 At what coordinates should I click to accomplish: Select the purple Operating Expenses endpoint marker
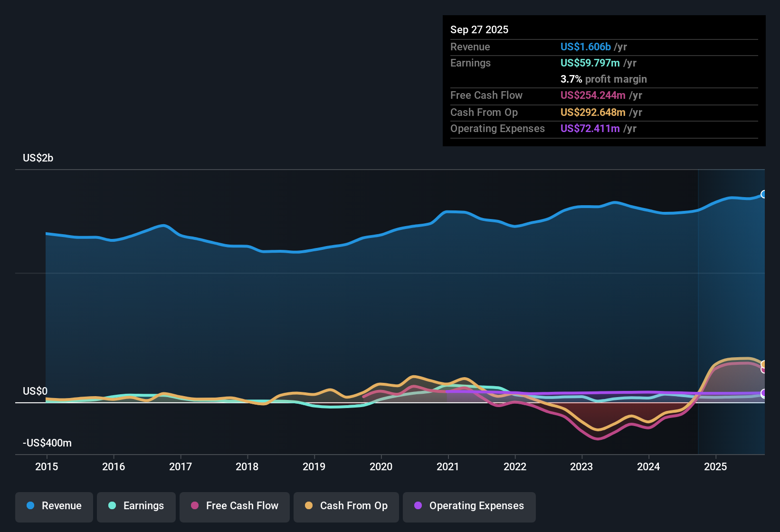[x=764, y=393]
